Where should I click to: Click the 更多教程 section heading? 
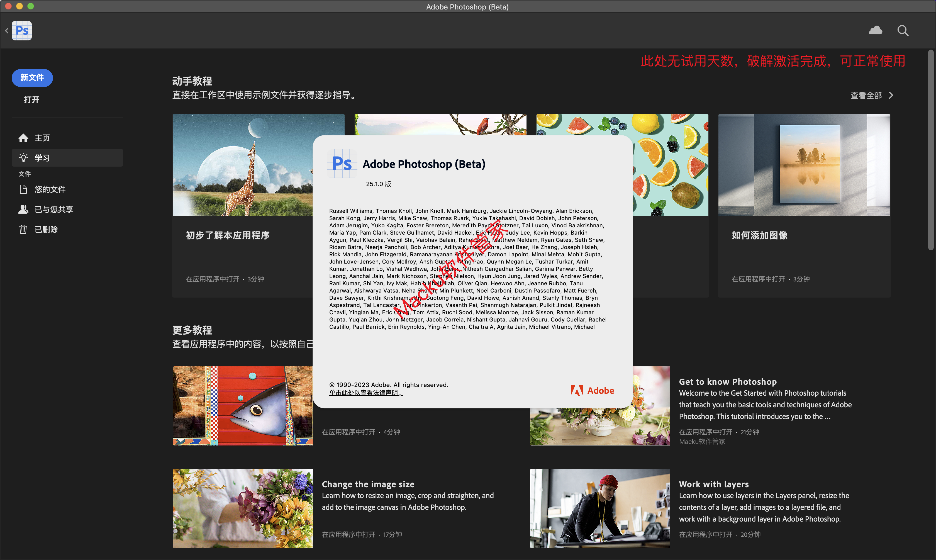pyautogui.click(x=192, y=330)
